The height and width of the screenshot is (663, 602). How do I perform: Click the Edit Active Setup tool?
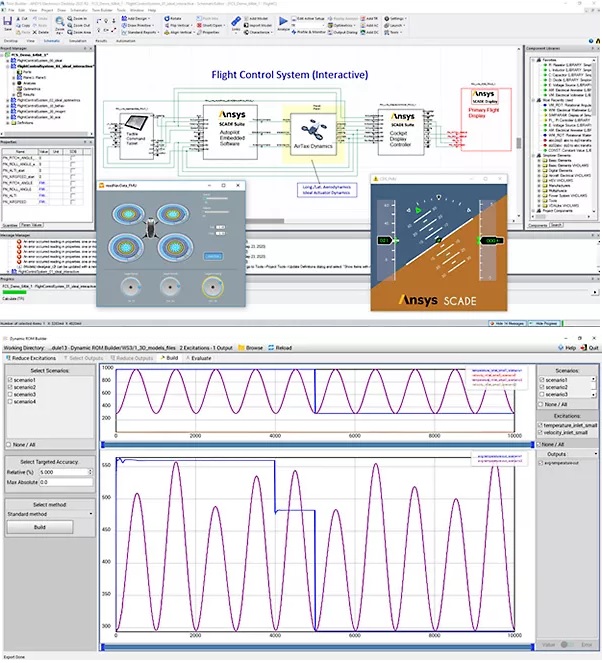click(x=308, y=19)
